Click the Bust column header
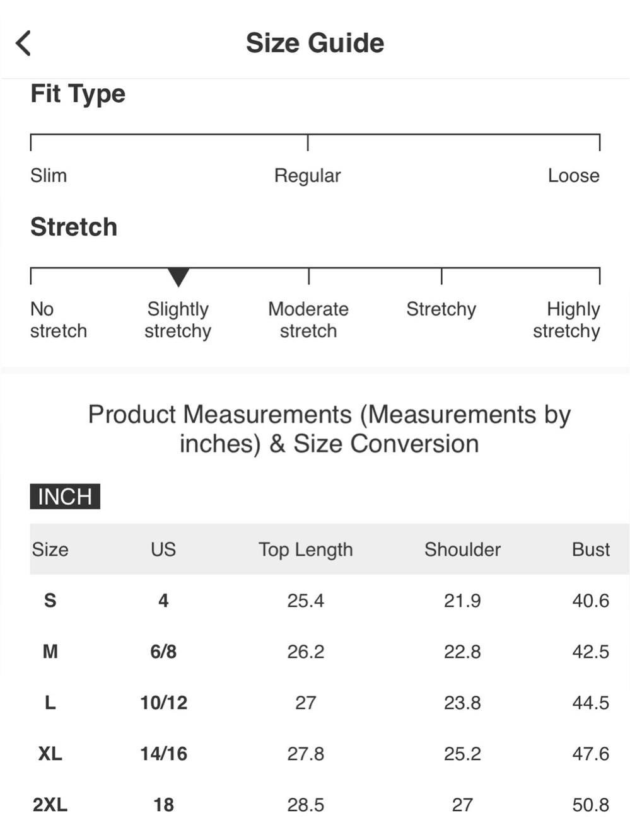 (590, 549)
